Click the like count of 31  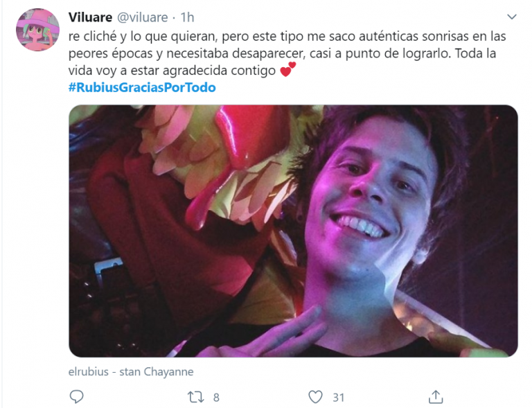pyautogui.click(x=338, y=397)
